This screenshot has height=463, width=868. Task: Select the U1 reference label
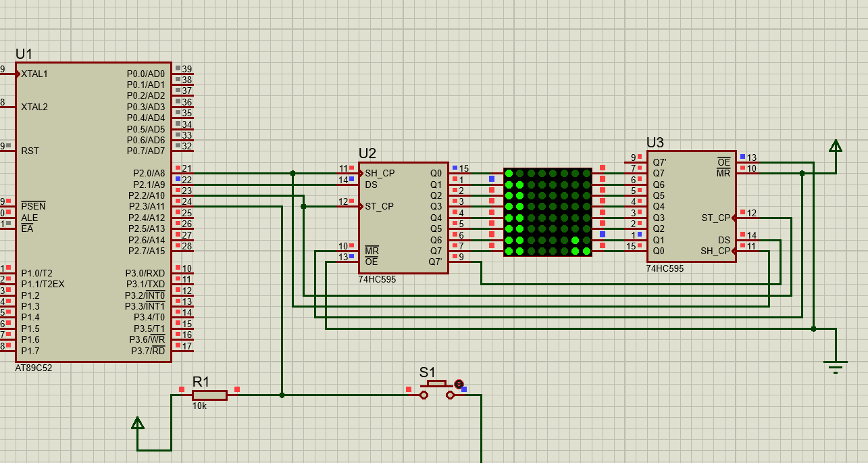[24, 53]
